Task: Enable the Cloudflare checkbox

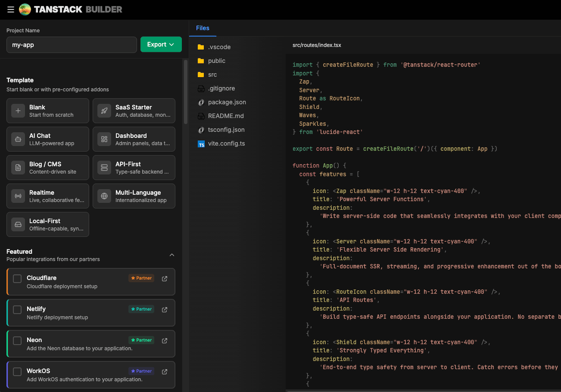Action: pyautogui.click(x=17, y=279)
